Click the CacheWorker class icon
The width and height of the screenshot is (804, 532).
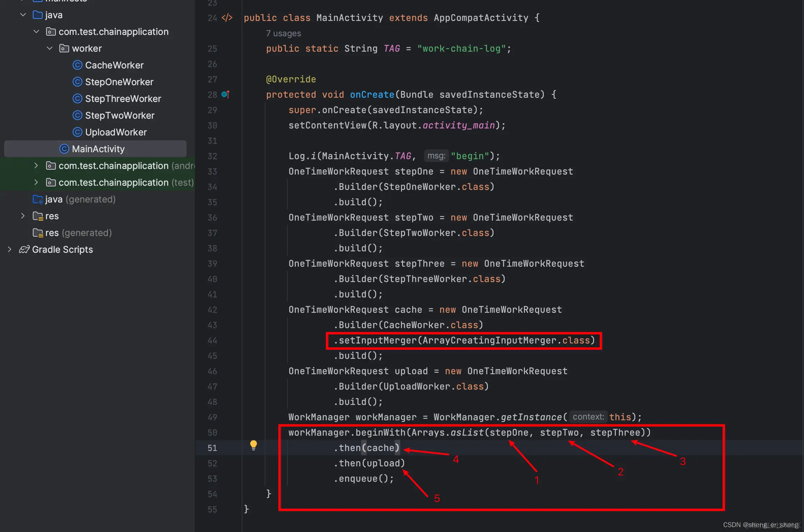tap(77, 65)
